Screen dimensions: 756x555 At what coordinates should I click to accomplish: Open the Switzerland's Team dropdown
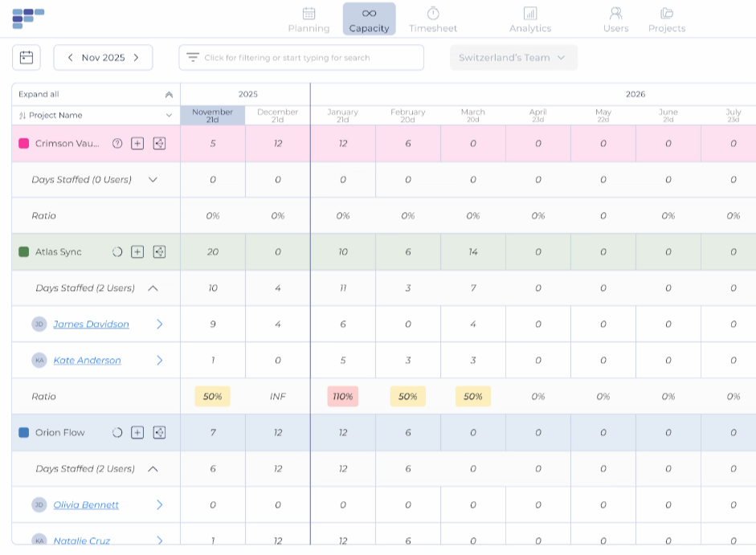513,58
